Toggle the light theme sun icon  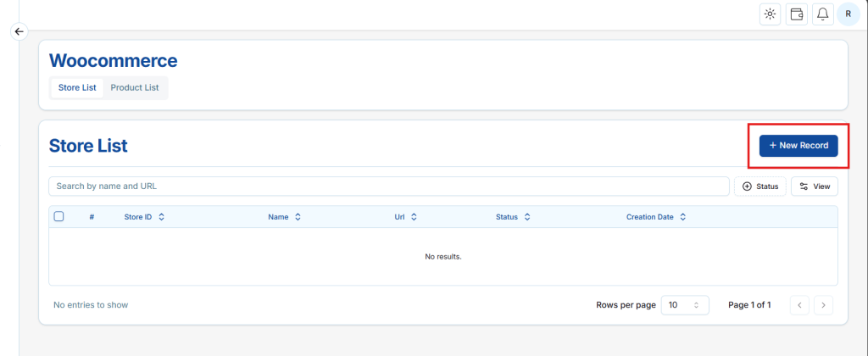[770, 14]
